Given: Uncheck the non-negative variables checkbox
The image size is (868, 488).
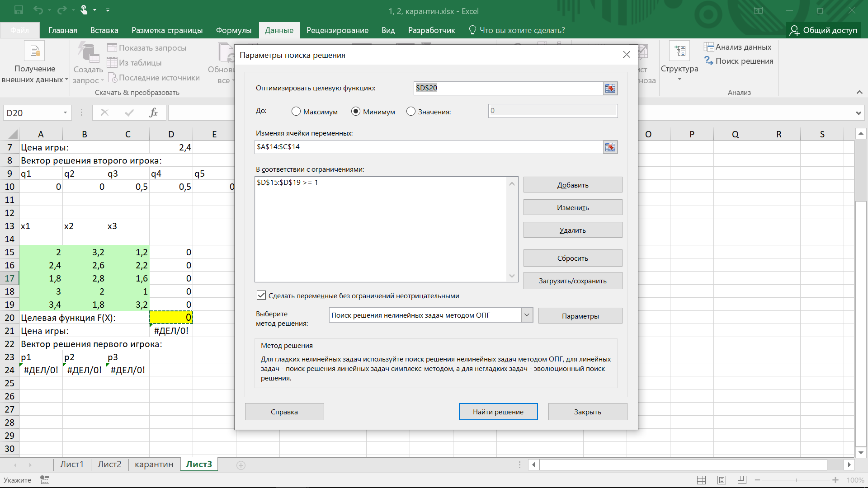Looking at the screenshot, I should (261, 296).
